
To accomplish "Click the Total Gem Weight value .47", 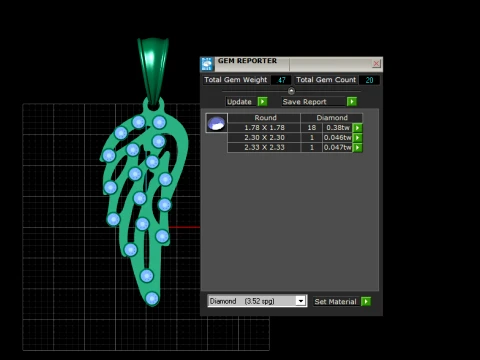I will 281,80.
